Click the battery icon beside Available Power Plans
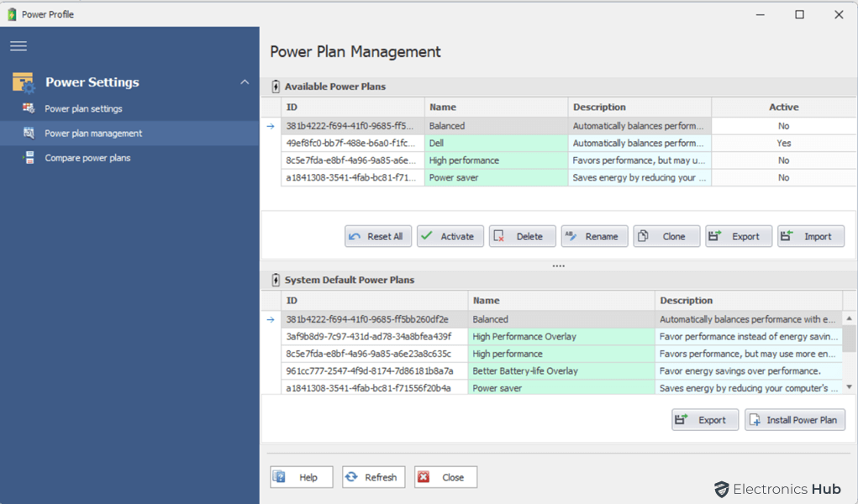 click(x=274, y=87)
